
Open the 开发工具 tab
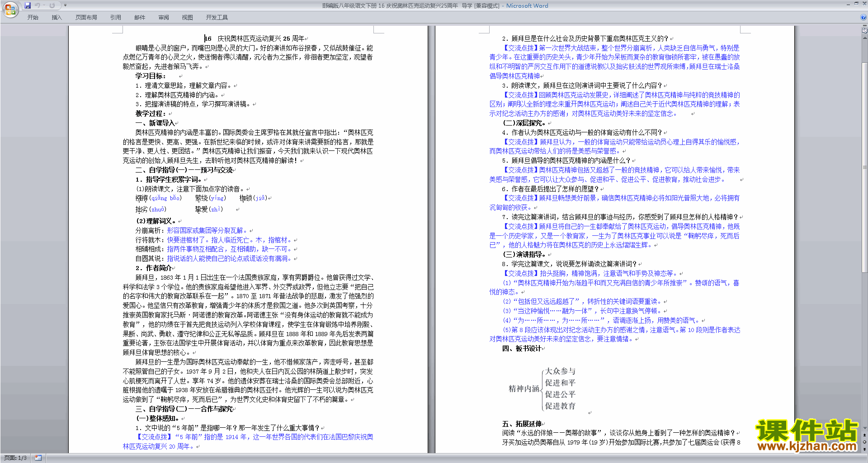[x=217, y=18]
